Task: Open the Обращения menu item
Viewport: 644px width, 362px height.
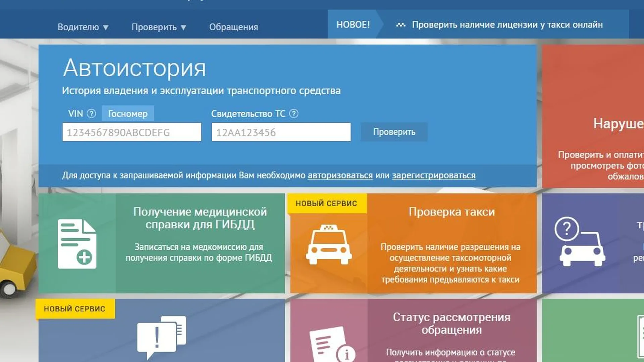Action: [x=234, y=27]
